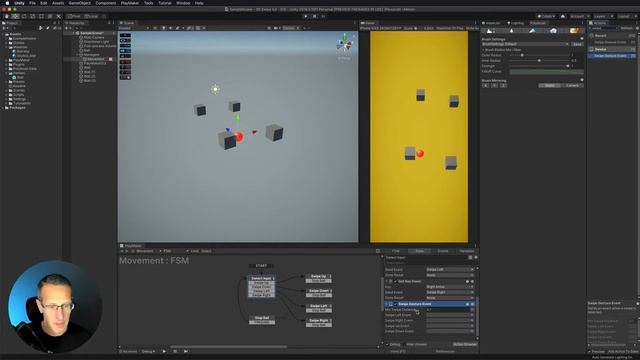640x360 pixels.
Task: Toggle Global handle rotation button
Action: tap(91, 16)
